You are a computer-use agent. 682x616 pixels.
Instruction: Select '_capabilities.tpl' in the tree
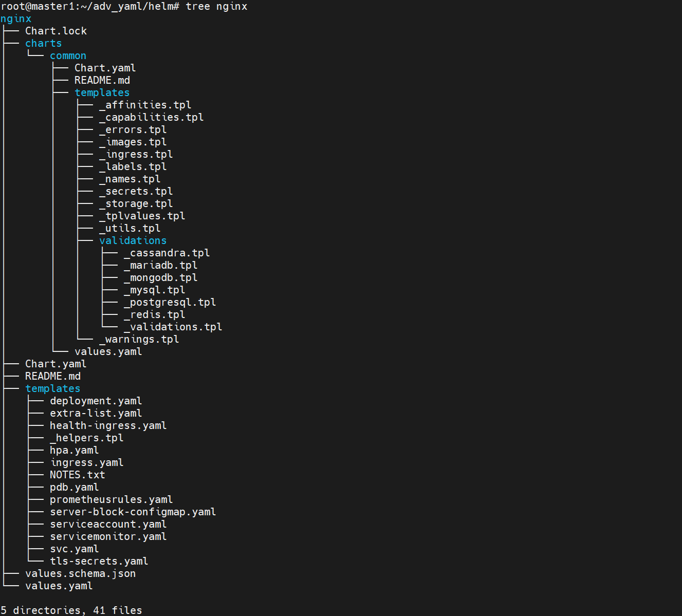151,117
